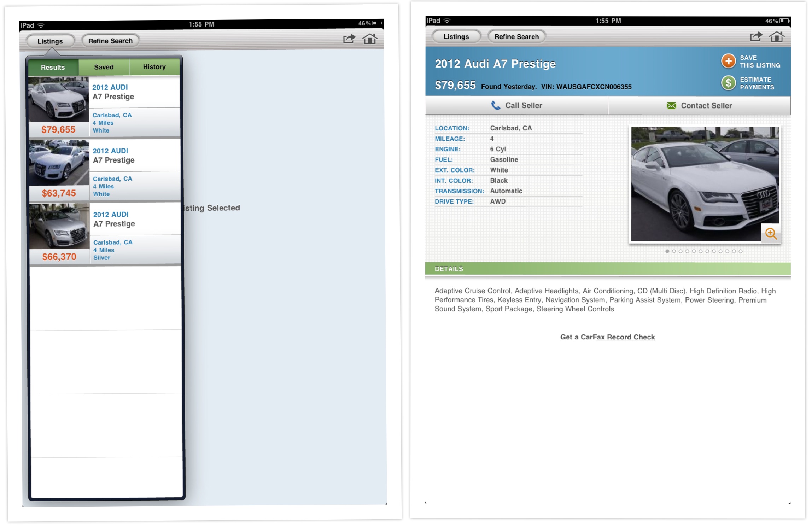Image resolution: width=812 pixels, height=526 pixels.
Task: Select the $63,745 white Audi A7 listing
Action: tap(106, 170)
